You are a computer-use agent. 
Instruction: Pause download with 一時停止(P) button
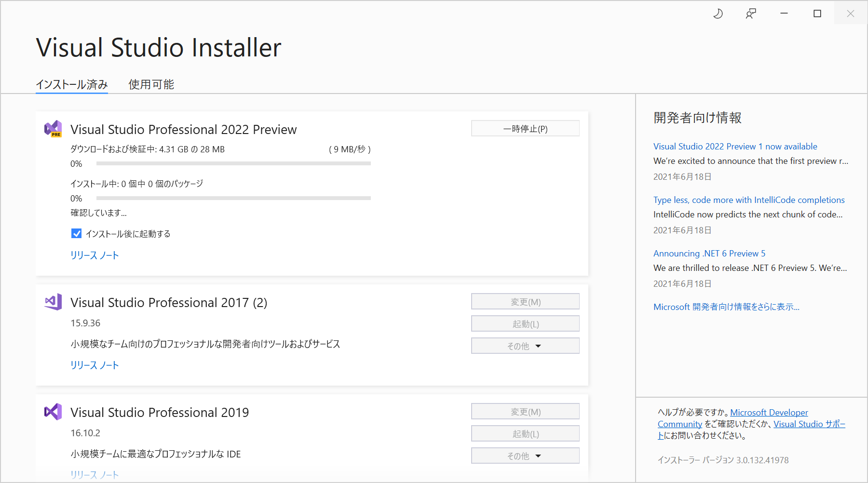point(525,129)
